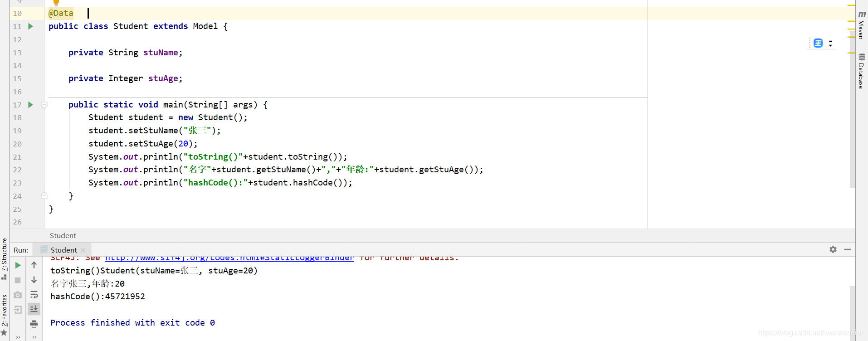
Task: Toggle scroll to end of console
Action: pyautogui.click(x=34, y=309)
